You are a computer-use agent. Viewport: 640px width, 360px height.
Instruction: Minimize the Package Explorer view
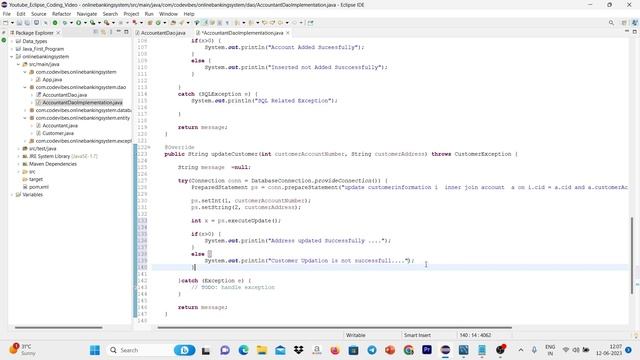point(118,32)
